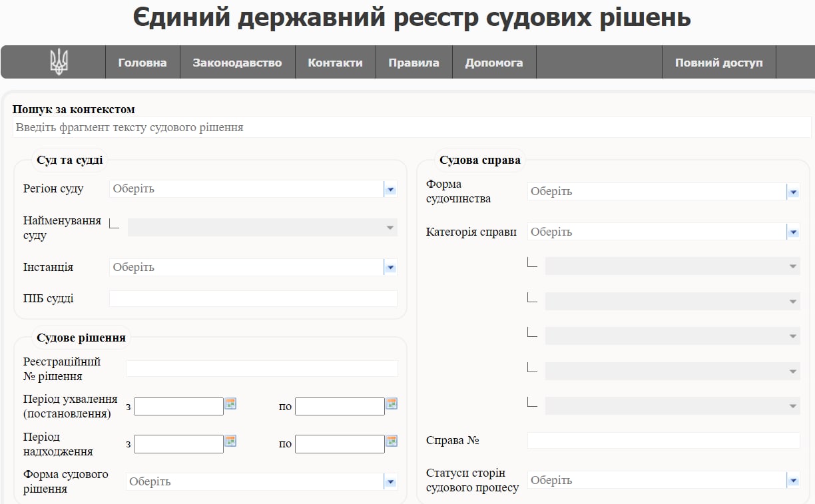815x504 pixels.
Task: Open calendar for Період надходження start date
Action: (x=230, y=441)
